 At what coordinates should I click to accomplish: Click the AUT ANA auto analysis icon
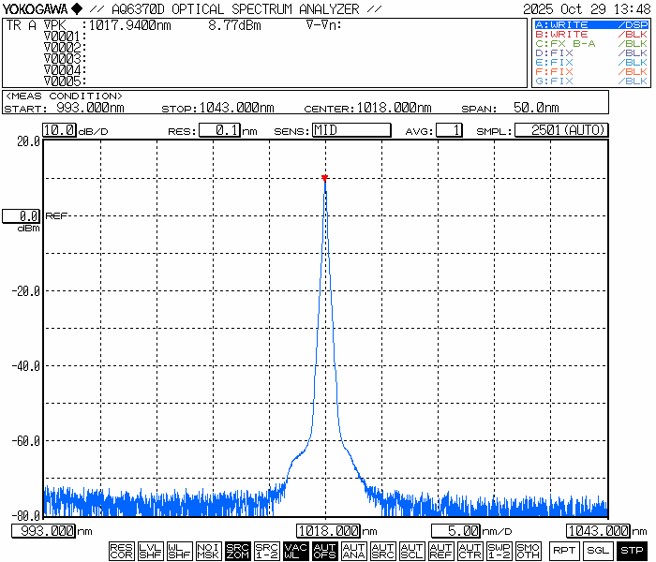coord(354,550)
